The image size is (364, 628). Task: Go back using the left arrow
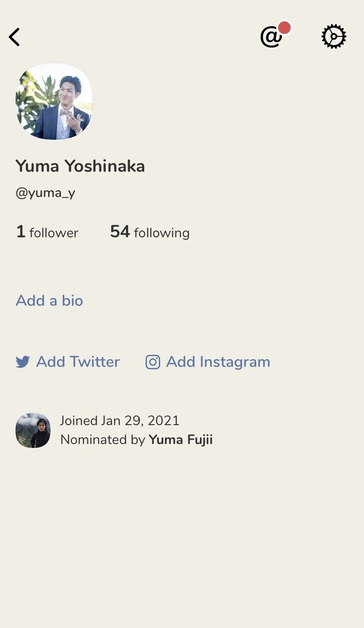[x=15, y=37]
